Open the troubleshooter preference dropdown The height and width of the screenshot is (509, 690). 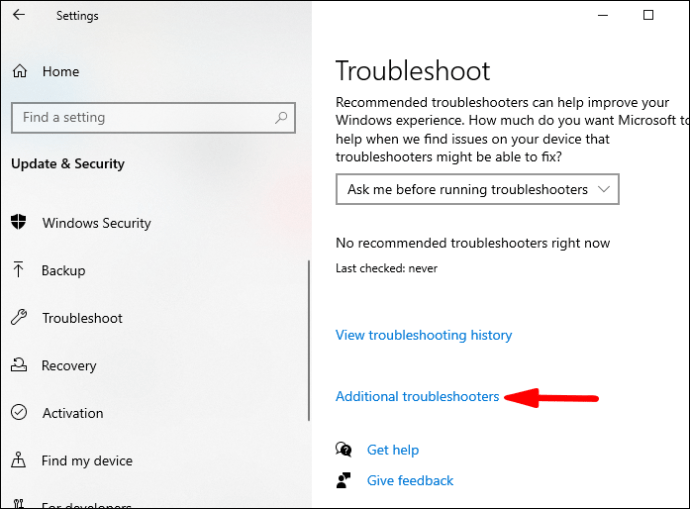[x=477, y=189]
